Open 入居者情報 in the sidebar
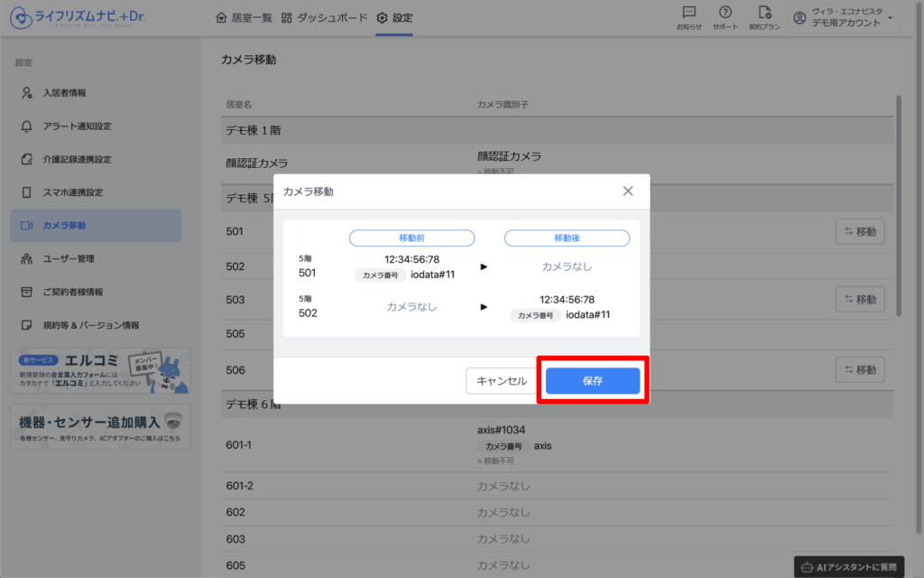Screen dimensions: 924x578 64,93
